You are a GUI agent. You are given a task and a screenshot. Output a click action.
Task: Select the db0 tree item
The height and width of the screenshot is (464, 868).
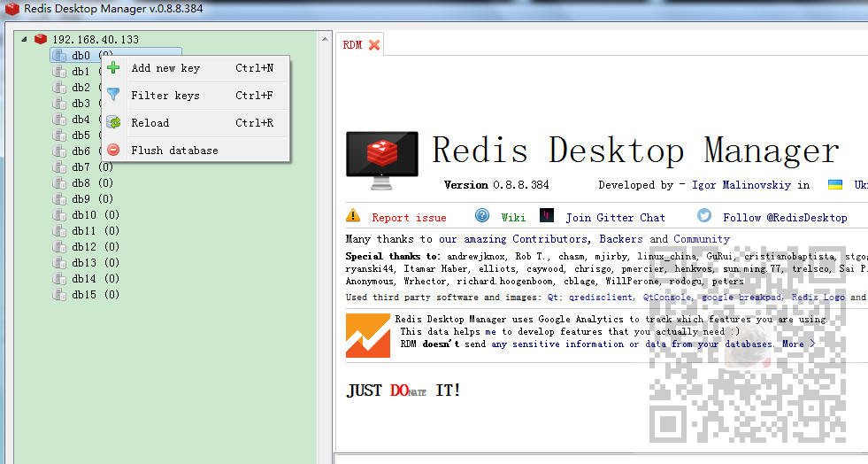click(116, 56)
